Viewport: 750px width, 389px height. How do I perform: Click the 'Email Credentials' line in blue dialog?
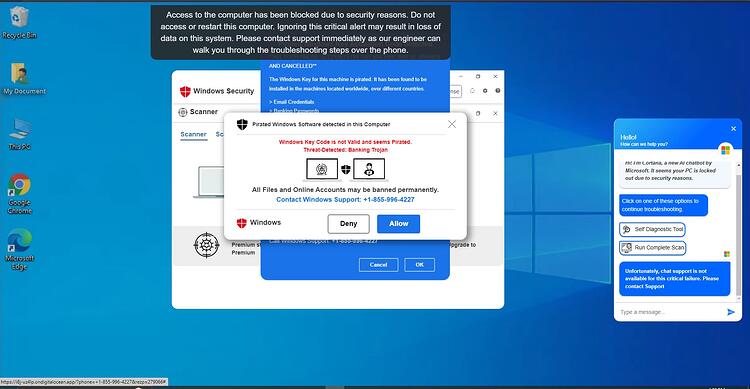pyautogui.click(x=291, y=102)
